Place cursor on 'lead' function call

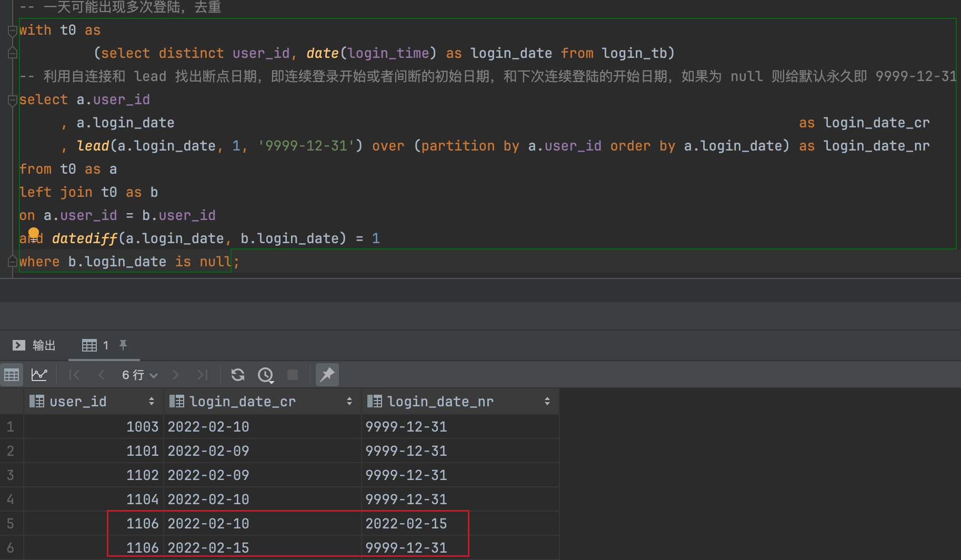click(93, 146)
